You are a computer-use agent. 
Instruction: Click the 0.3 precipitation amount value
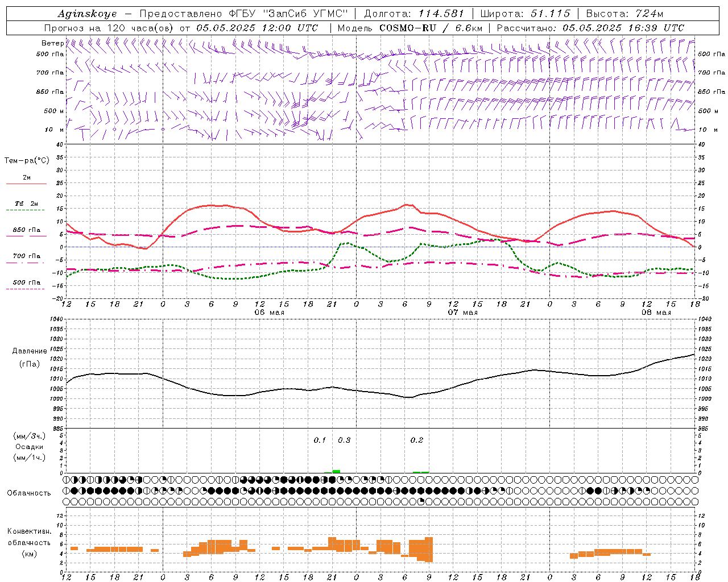coord(344,440)
